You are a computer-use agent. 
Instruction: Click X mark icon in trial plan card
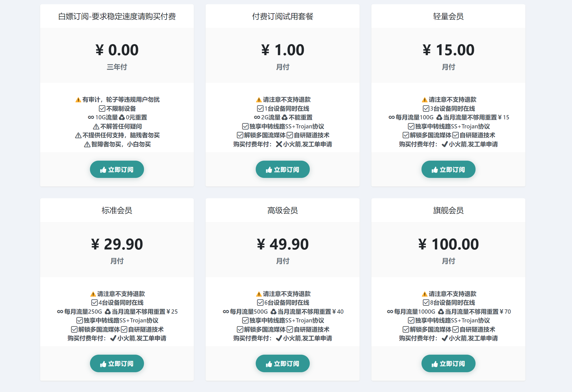click(279, 144)
